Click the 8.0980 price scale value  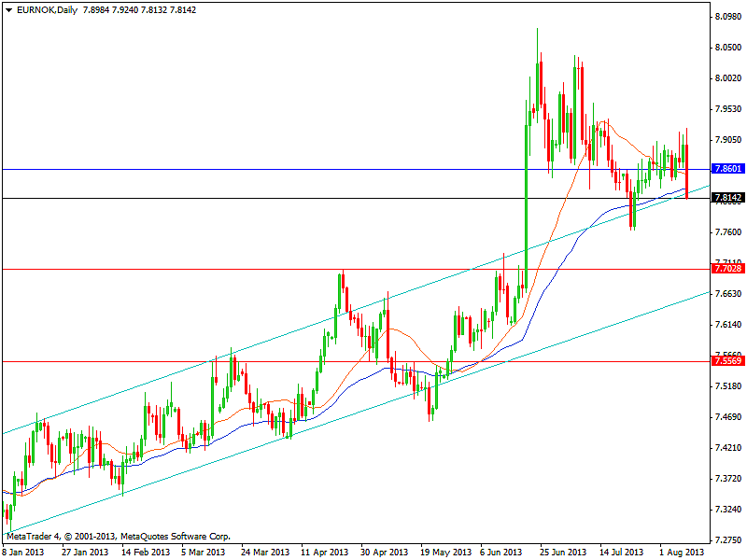click(726, 17)
